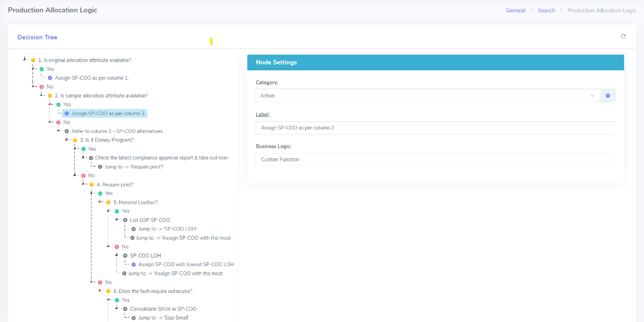Select 'Consolidate SKU# in SP-COO' tree node
644x322 pixels.
pos(163,309)
